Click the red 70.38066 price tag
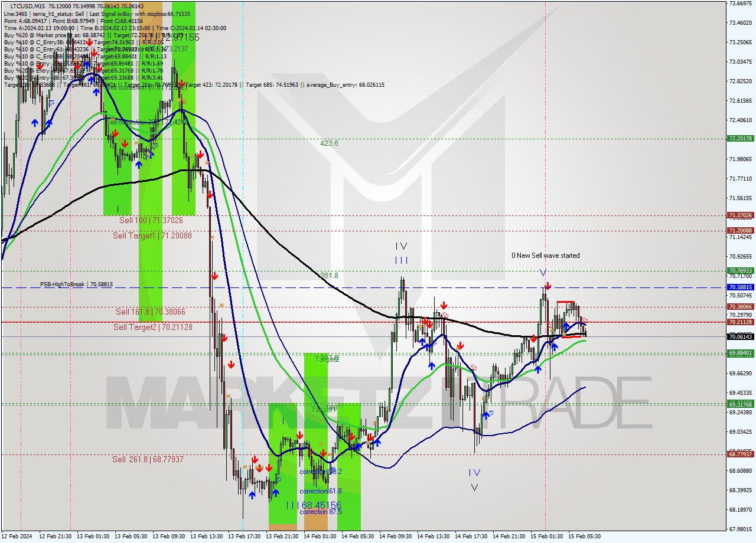Image resolution: width=756 pixels, height=543 pixels. (740, 307)
